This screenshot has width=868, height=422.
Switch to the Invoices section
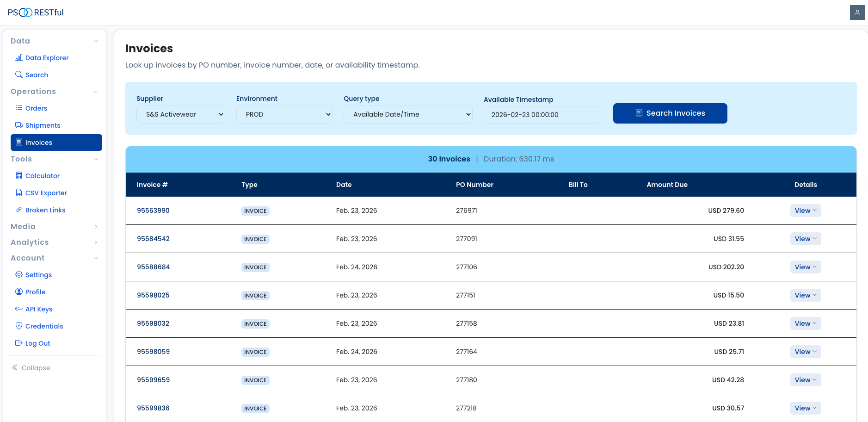[38, 142]
